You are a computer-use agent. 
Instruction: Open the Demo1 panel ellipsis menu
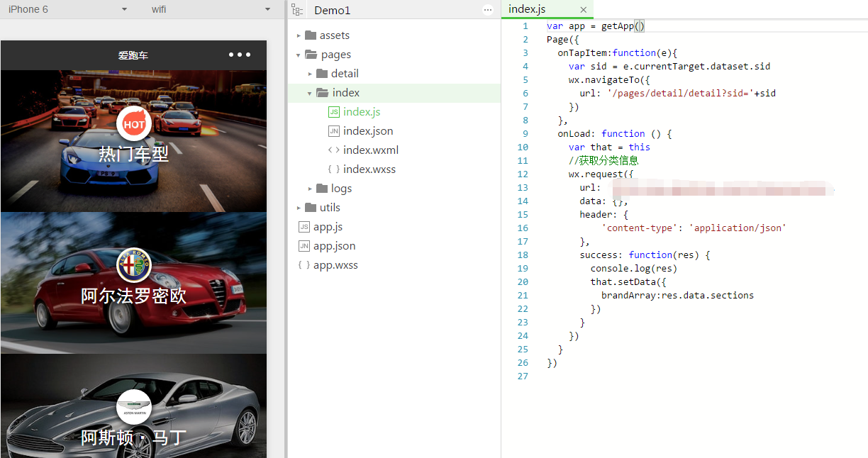pos(488,10)
